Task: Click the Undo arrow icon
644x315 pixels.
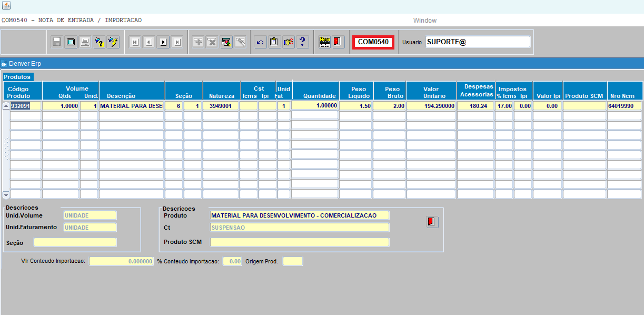Action: tap(260, 42)
